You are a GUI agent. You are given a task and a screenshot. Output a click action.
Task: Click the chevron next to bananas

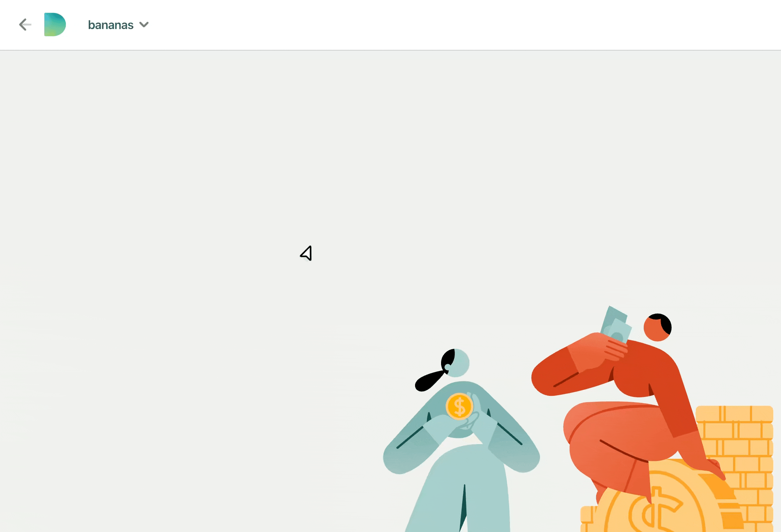tap(144, 25)
